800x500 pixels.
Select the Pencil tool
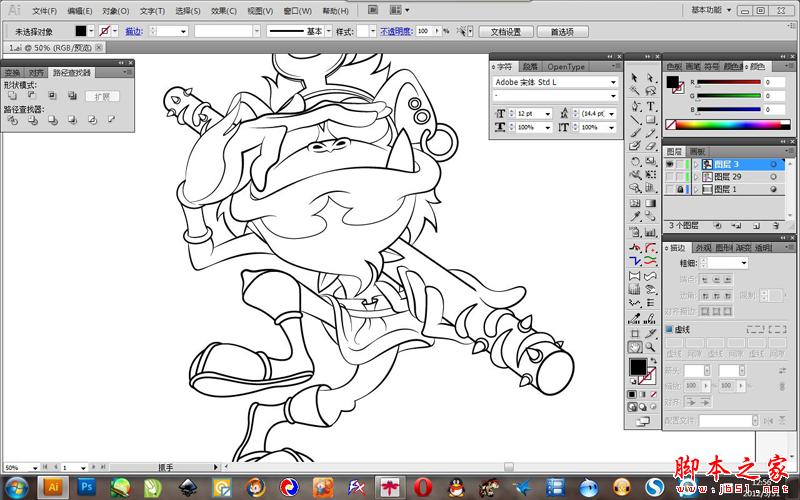pos(651,133)
